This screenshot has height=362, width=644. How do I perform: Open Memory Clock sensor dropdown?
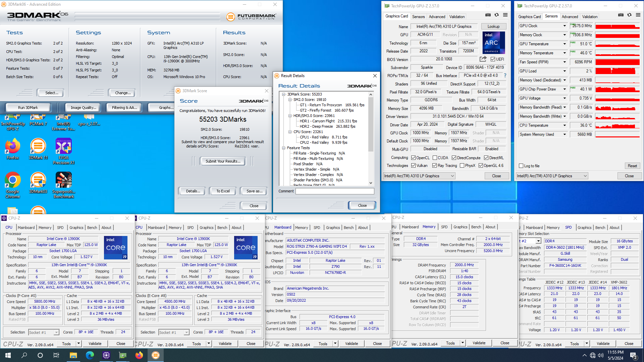[565, 35]
